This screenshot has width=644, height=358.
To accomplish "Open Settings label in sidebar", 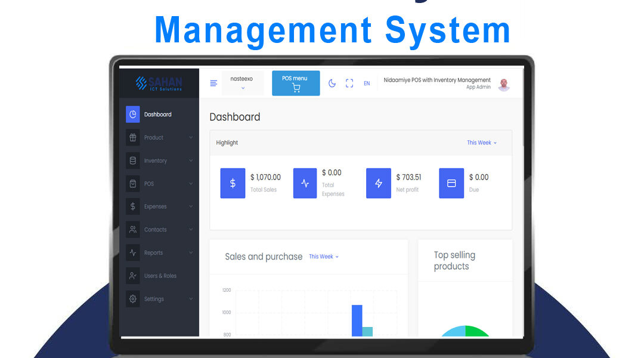I will pos(154,299).
